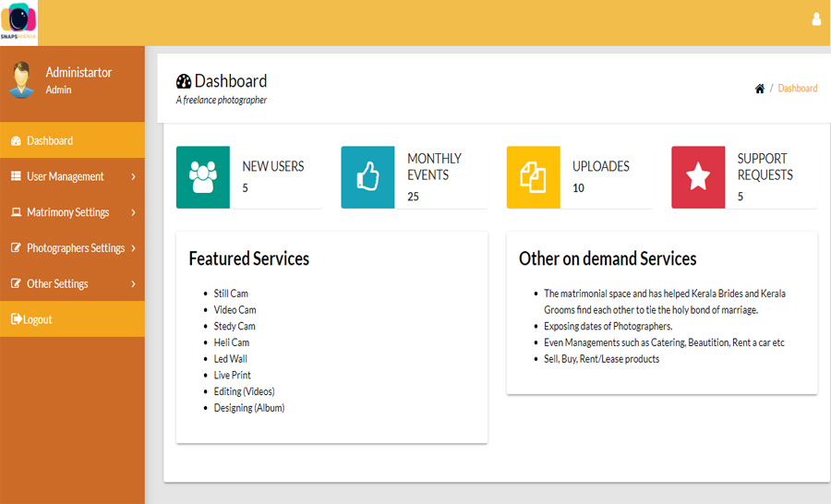
Task: Open the user profile icon in header
Action: 815,19
